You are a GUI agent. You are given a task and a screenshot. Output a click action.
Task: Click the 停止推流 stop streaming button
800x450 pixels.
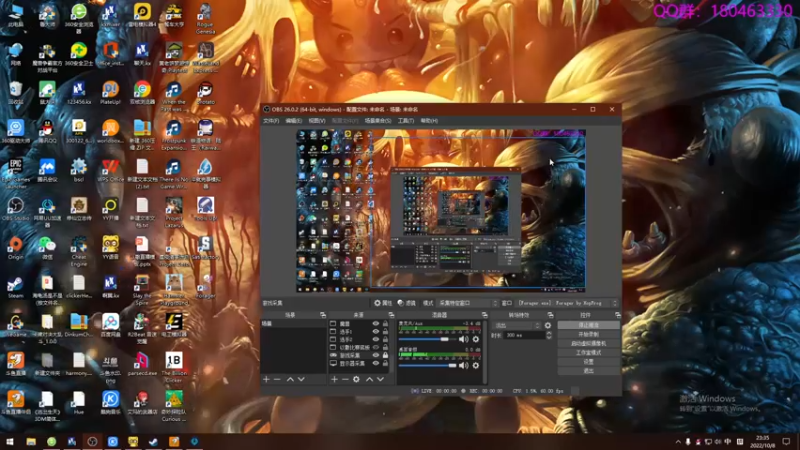[588, 325]
